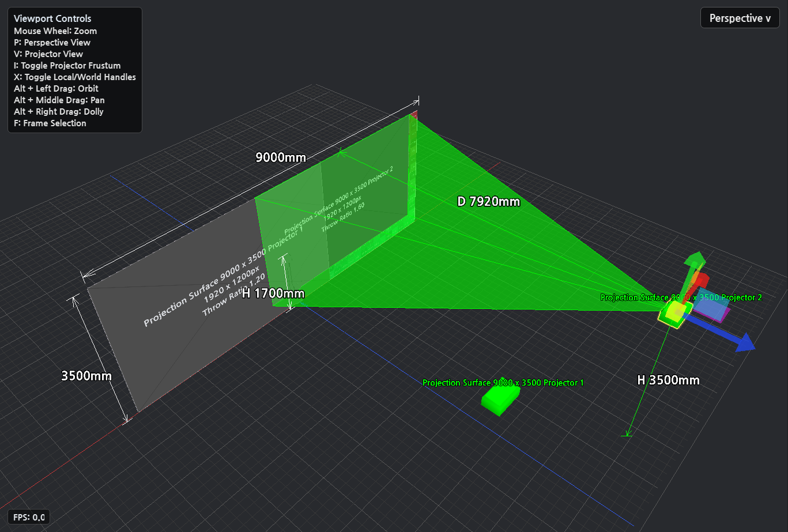The width and height of the screenshot is (788, 532).
Task: Click 'X: Toggle Local/World Handles' hint
Action: click(x=75, y=77)
